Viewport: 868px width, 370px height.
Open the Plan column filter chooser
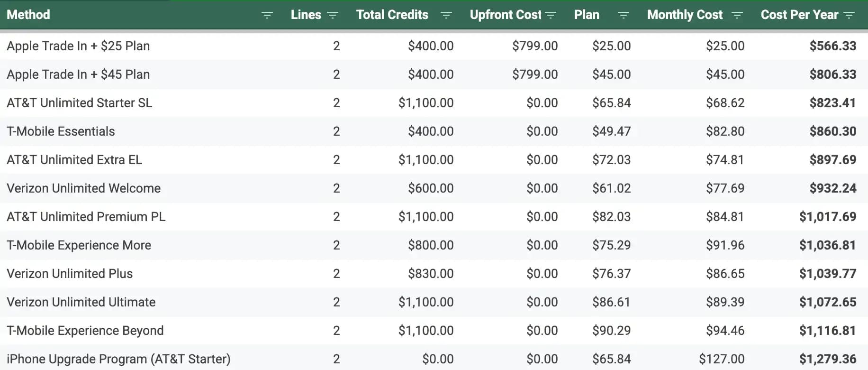click(x=623, y=15)
